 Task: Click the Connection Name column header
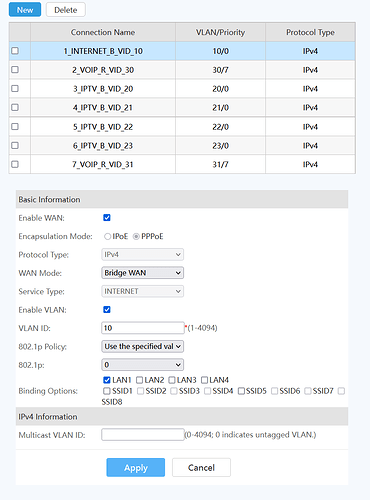coord(103,32)
